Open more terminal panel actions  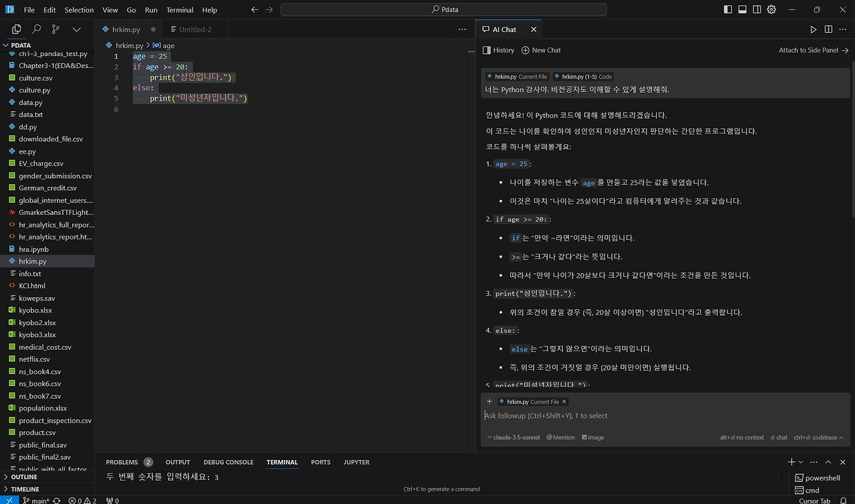pos(814,462)
